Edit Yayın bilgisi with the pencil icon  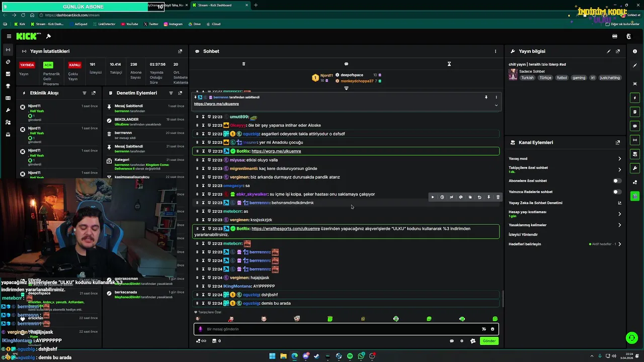pos(608,51)
